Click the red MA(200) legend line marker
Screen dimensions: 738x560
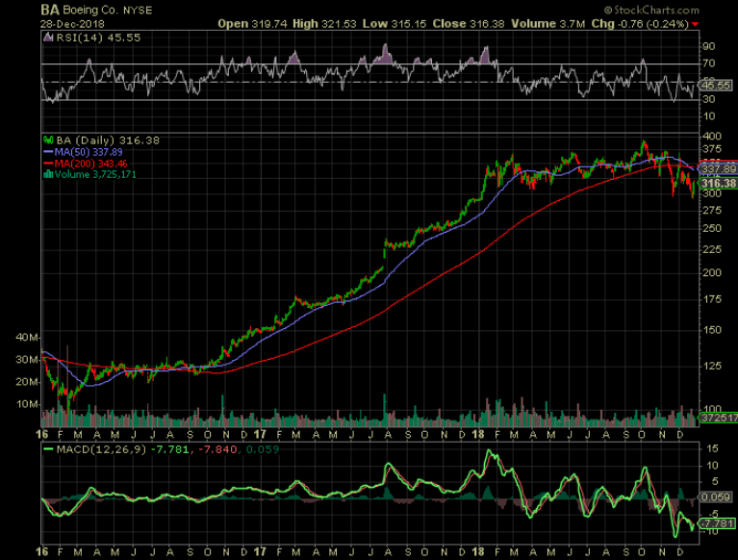[45, 163]
